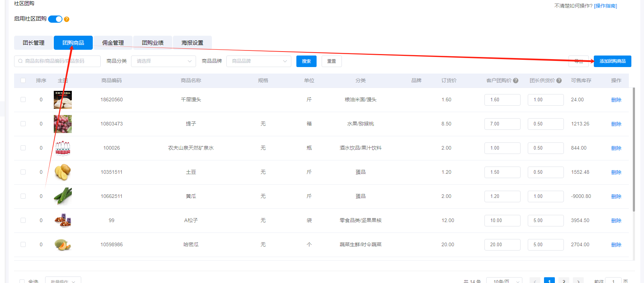
Task: Click the 客户团购价 input for A松子
Action: point(502,221)
